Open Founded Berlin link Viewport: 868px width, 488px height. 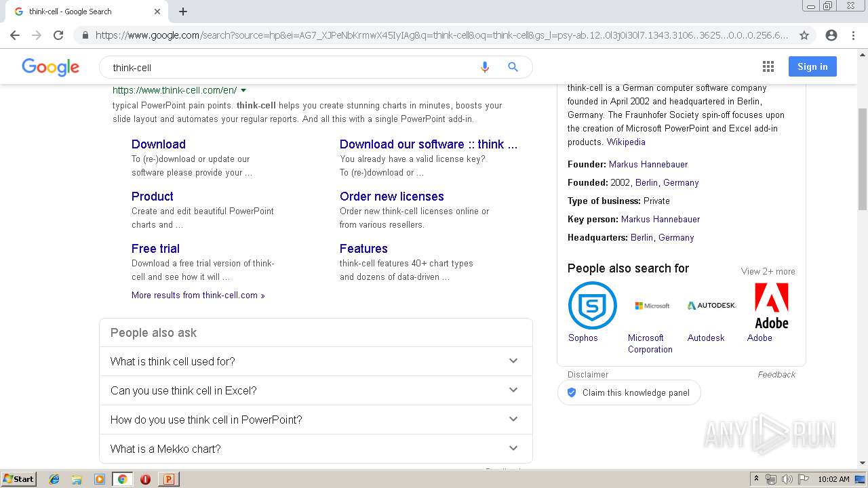point(646,182)
